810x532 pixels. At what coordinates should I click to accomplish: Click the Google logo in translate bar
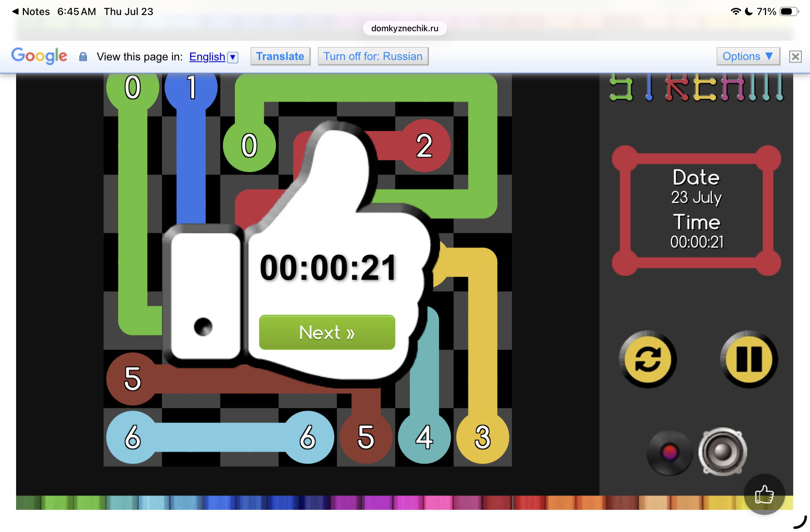point(39,56)
